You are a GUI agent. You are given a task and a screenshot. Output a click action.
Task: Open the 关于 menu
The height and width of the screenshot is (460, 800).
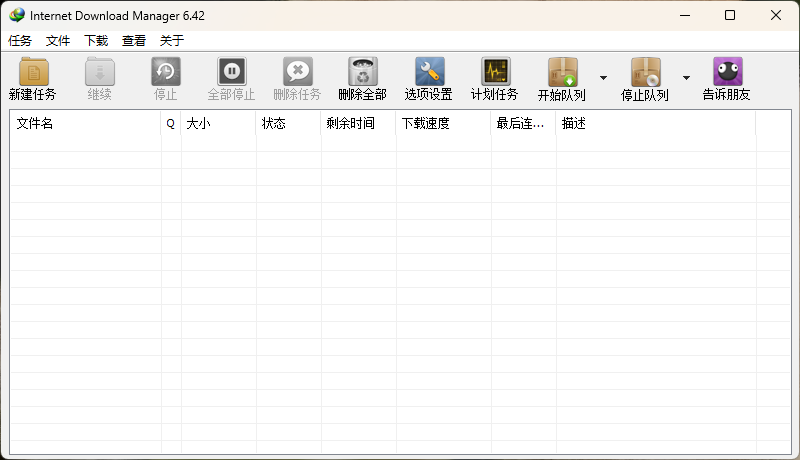[172, 41]
